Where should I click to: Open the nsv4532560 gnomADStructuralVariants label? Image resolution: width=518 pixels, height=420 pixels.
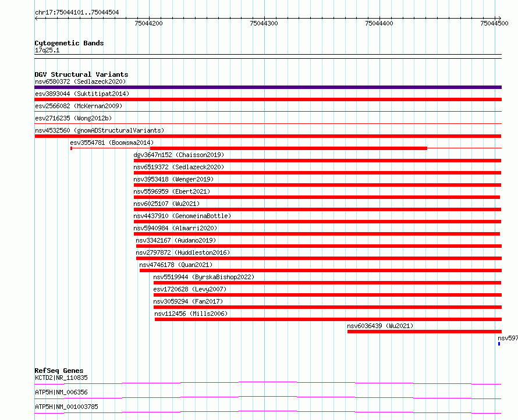(99, 130)
